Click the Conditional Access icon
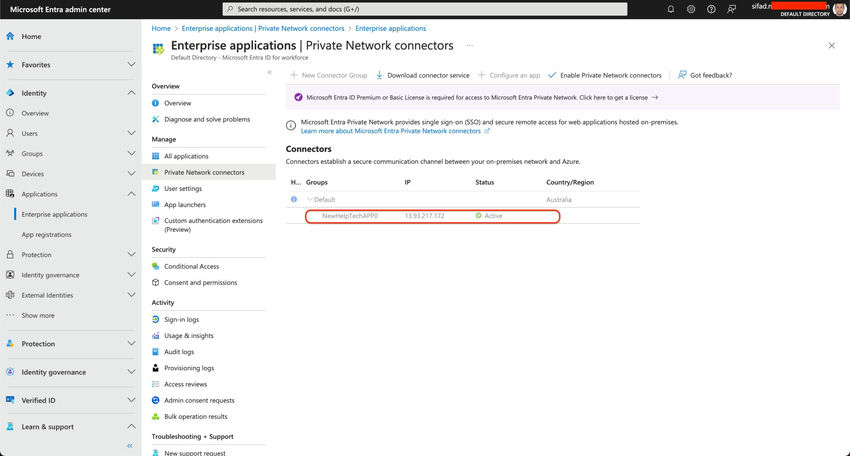This screenshot has width=850, height=456. [156, 266]
